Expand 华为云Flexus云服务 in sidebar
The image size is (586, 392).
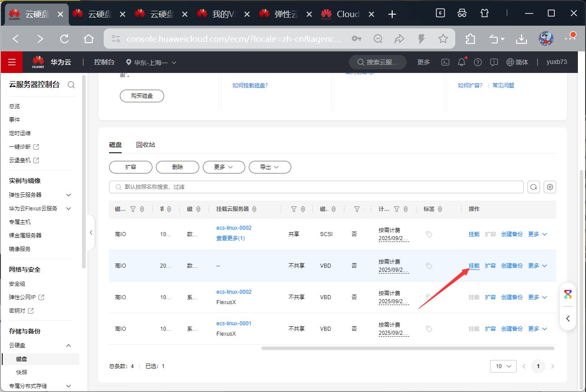[x=69, y=209]
